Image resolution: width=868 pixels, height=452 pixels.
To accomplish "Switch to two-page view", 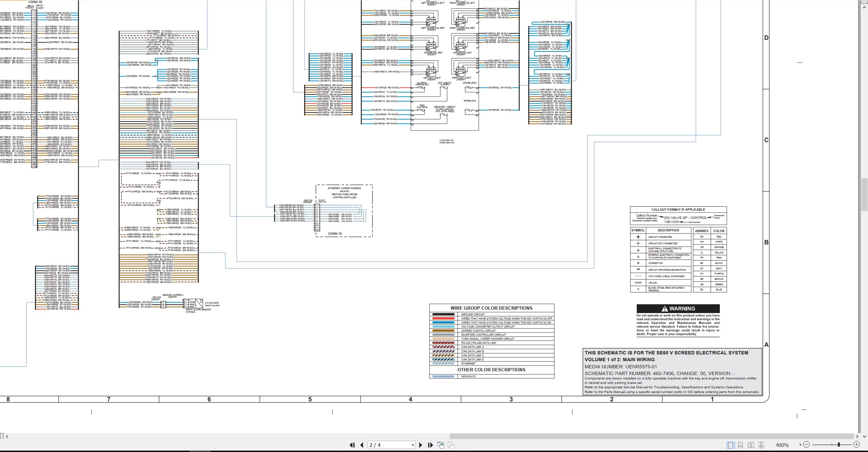I will pyautogui.click(x=751, y=445).
